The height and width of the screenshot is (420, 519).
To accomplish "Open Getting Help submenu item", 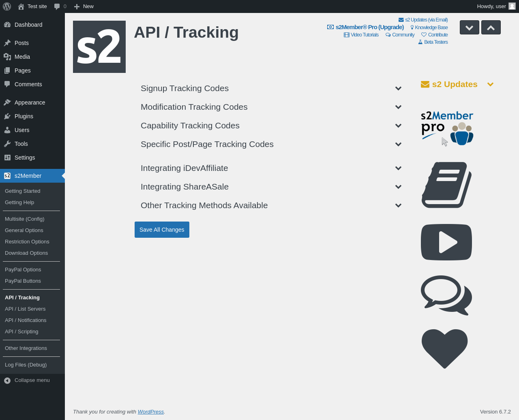I will 32,203.
